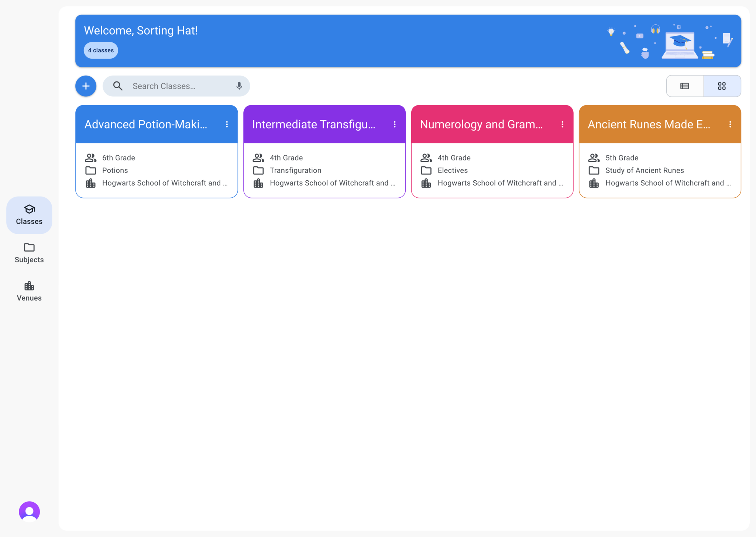Click the Potions subject folder icon
Viewport: 756px width, 537px height.
coord(91,170)
